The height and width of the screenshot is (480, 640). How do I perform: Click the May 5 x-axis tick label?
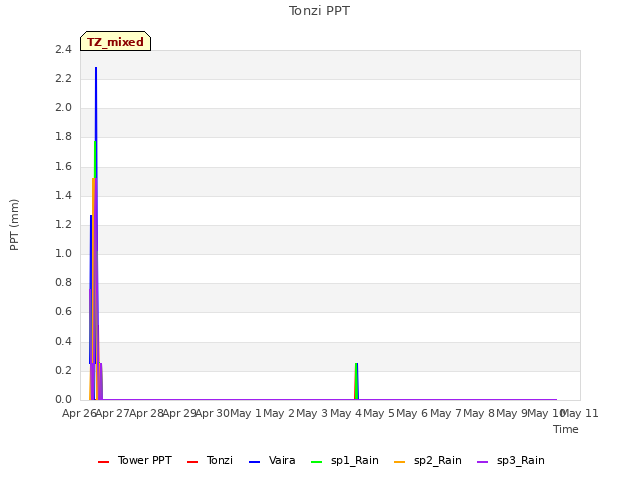pyautogui.click(x=379, y=413)
